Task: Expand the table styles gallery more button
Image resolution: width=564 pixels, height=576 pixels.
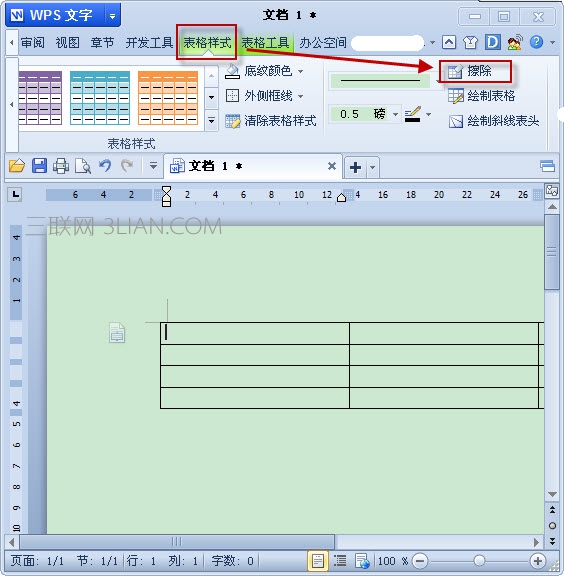Action: coord(211,120)
